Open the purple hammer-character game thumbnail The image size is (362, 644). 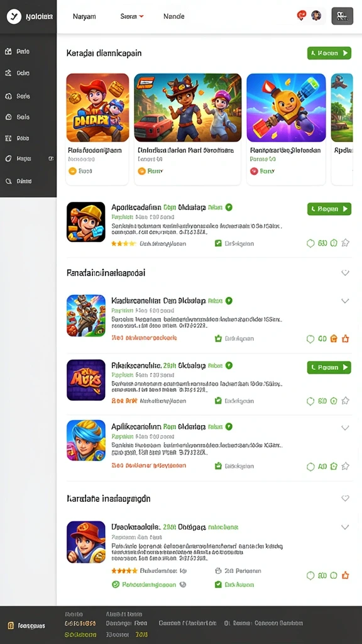click(x=286, y=108)
